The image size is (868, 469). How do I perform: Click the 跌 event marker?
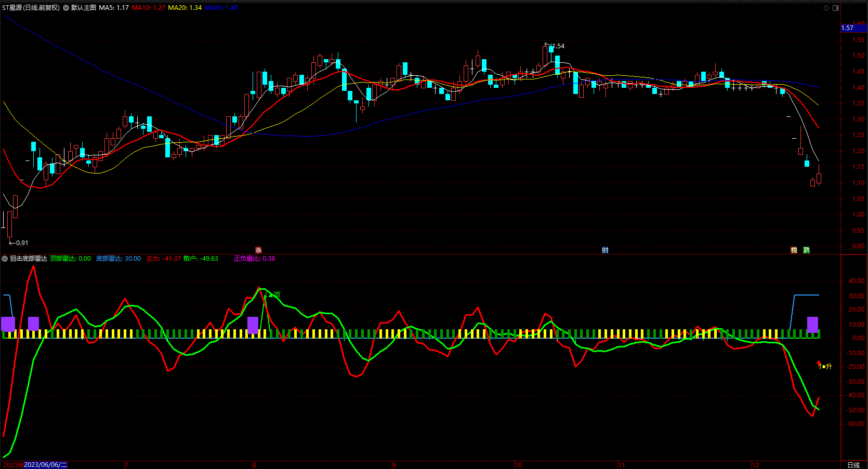(806, 250)
